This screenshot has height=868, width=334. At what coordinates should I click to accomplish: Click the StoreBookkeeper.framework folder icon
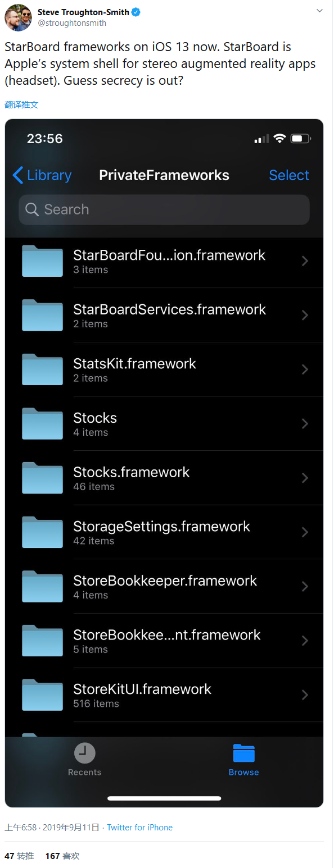(42, 586)
